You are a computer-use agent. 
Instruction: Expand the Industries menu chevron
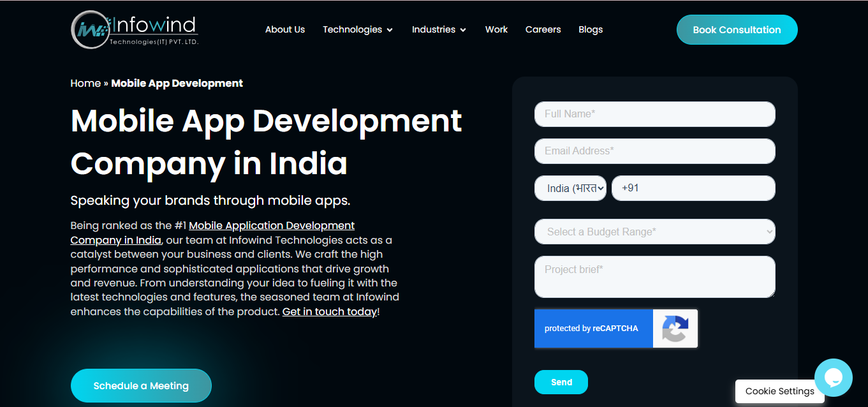463,30
